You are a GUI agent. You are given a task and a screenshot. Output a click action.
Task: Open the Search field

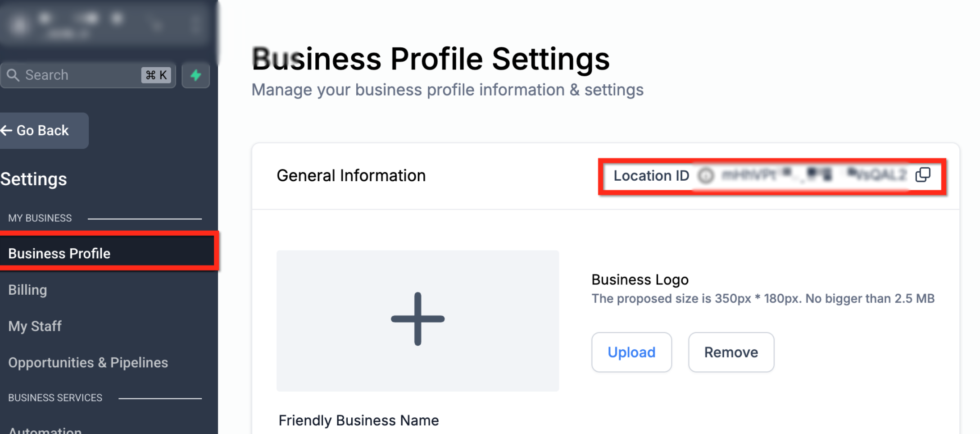pyautogui.click(x=88, y=75)
